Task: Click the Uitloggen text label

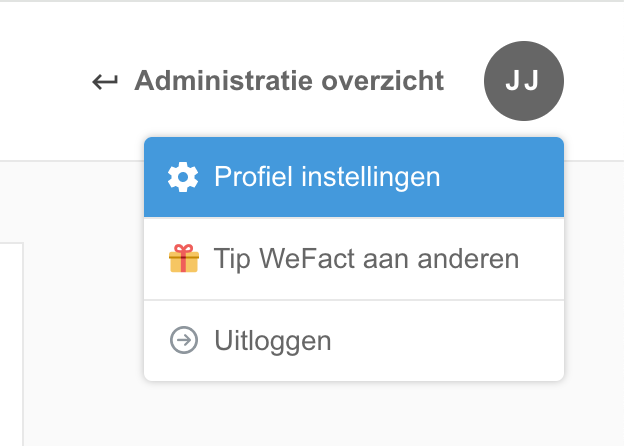Action: point(272,341)
